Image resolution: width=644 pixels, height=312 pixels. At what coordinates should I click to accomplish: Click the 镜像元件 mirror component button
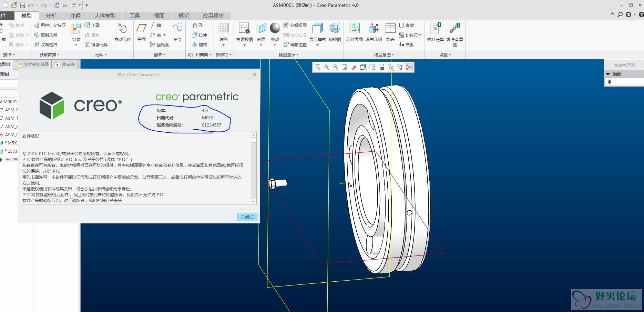point(96,44)
